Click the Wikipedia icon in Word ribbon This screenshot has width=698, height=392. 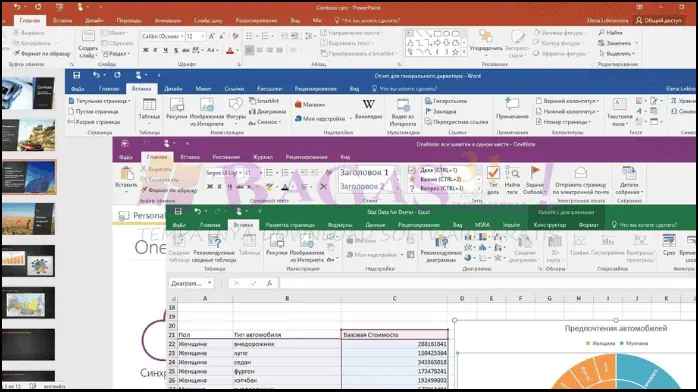tap(368, 105)
